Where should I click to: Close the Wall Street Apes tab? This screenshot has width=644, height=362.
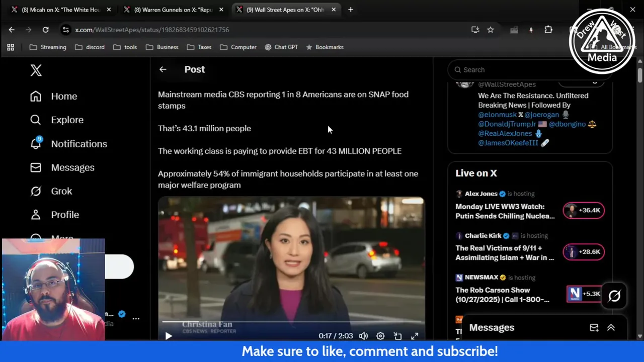[x=334, y=10]
